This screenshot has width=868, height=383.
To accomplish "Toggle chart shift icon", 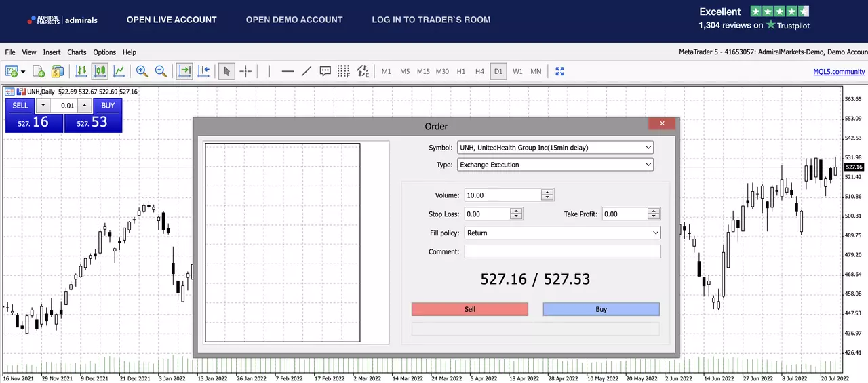I will [203, 70].
